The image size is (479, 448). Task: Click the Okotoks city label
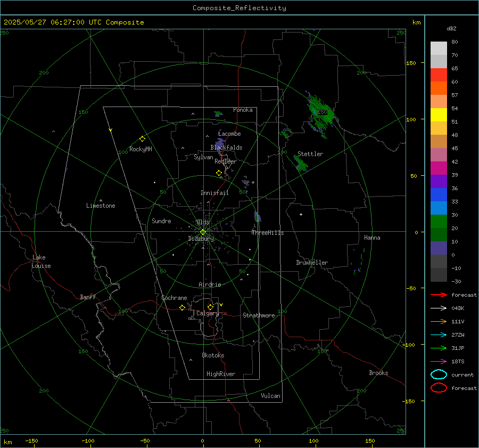[213, 355]
